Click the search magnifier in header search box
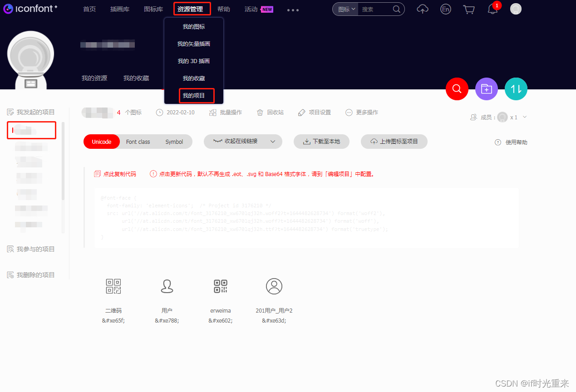Viewport: 576px width, 392px height. click(x=396, y=9)
